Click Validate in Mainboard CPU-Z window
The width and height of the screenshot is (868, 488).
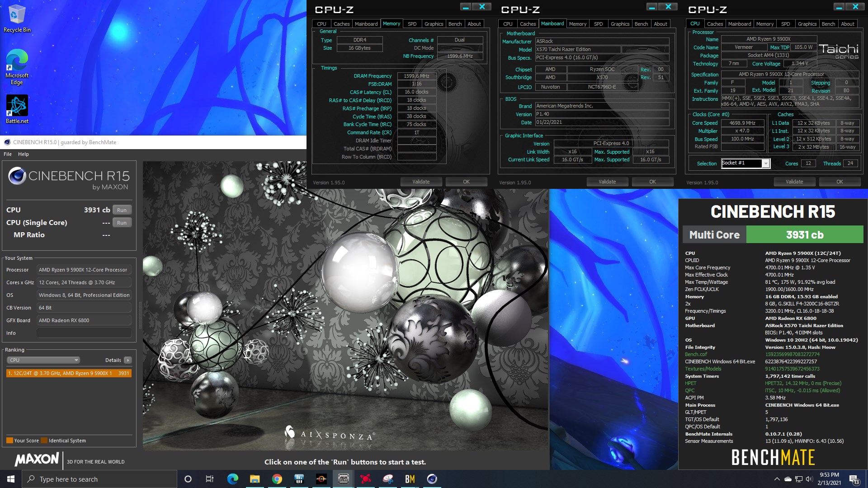pyautogui.click(x=607, y=182)
